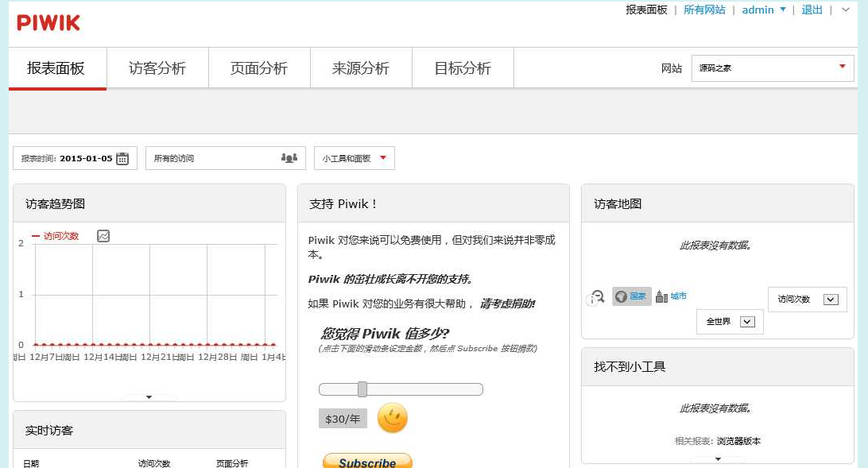The height and width of the screenshot is (468, 868).
Task: Select the country globe icon on visitor map
Action: (621, 296)
